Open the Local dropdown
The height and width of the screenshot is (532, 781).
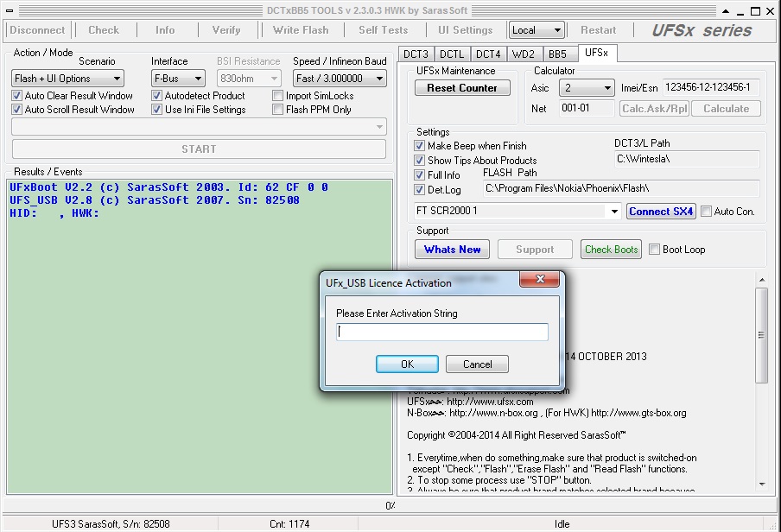tap(537, 30)
